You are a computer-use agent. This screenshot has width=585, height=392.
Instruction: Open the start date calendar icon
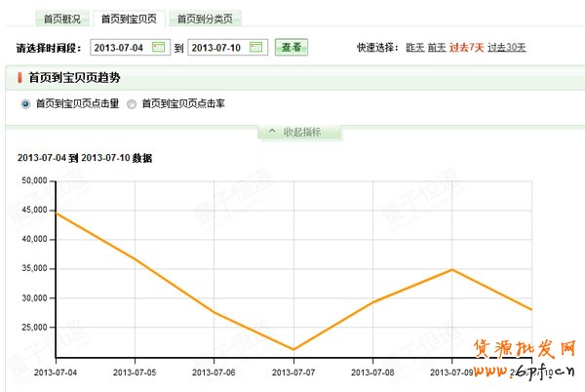pyautogui.click(x=159, y=47)
